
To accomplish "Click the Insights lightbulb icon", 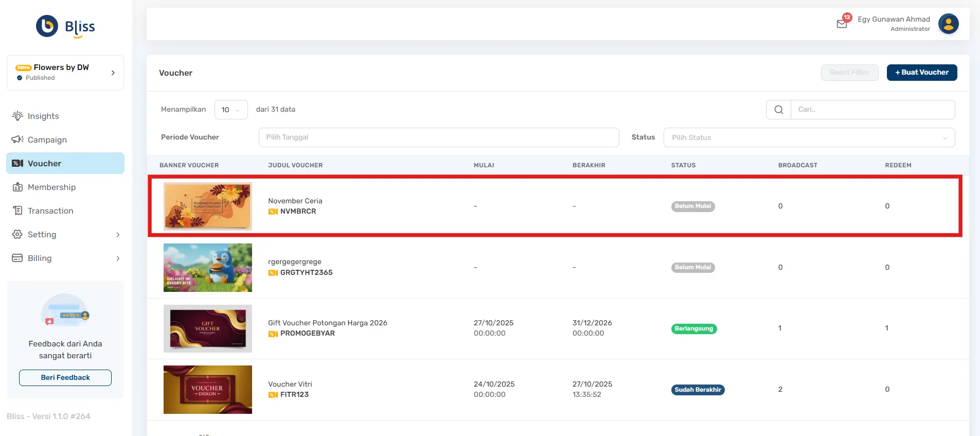I will coord(17,116).
